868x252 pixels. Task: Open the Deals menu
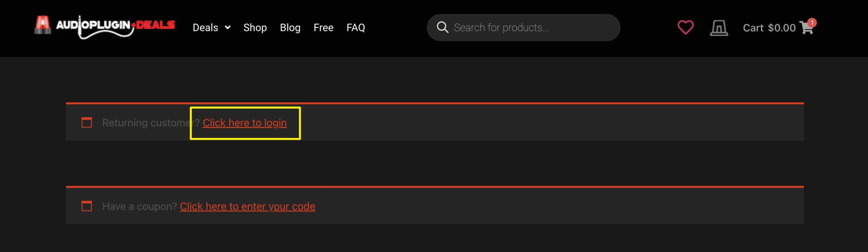[x=205, y=27]
